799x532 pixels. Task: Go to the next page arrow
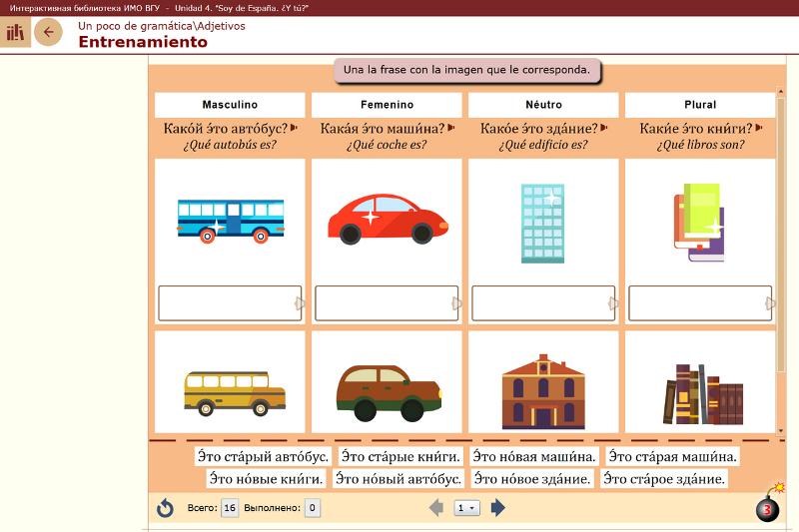click(498, 508)
